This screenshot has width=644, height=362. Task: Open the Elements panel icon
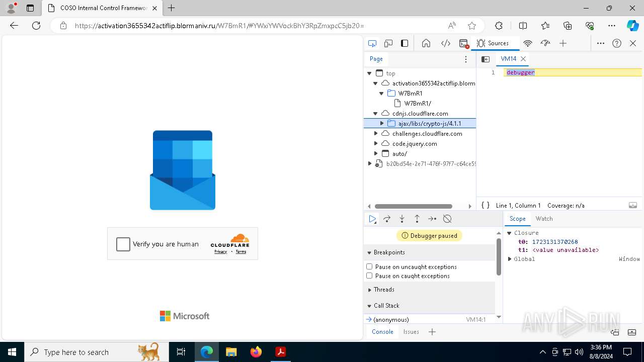coord(446,43)
